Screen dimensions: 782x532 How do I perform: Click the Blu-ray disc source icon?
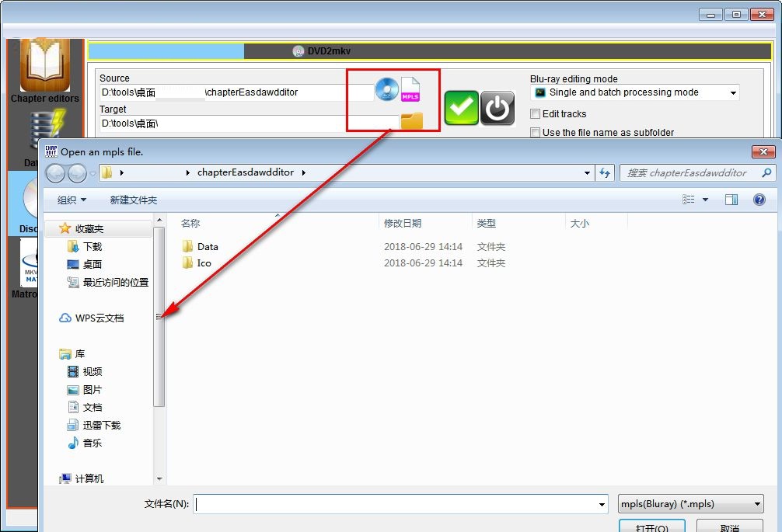point(386,90)
